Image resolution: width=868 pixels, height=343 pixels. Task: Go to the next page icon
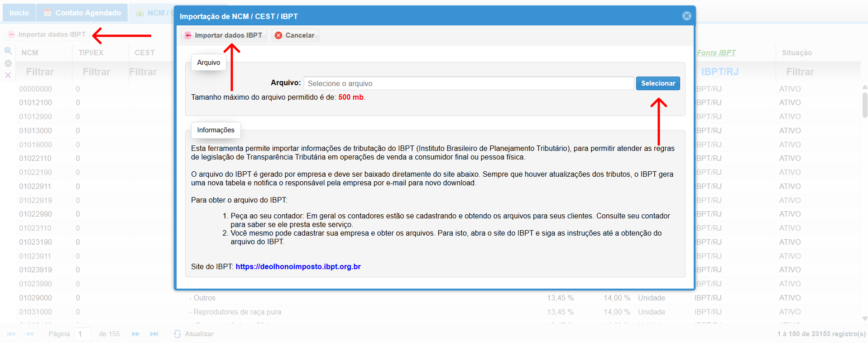coord(135,334)
